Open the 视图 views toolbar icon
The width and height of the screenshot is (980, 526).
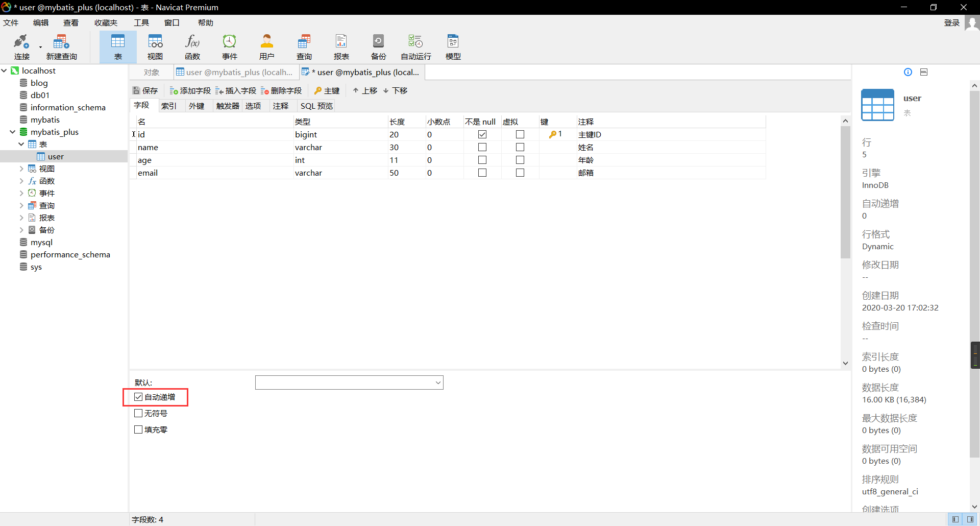[x=155, y=47]
